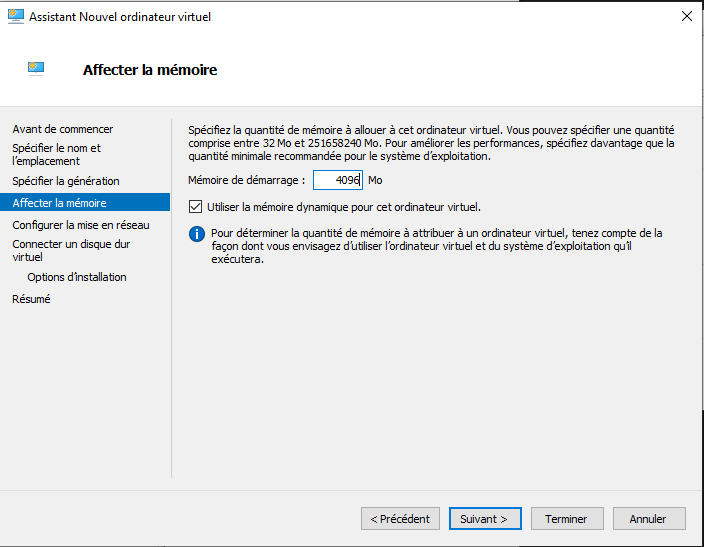Go to Avant de commencer step
This screenshot has height=547, width=704.
click(x=63, y=129)
